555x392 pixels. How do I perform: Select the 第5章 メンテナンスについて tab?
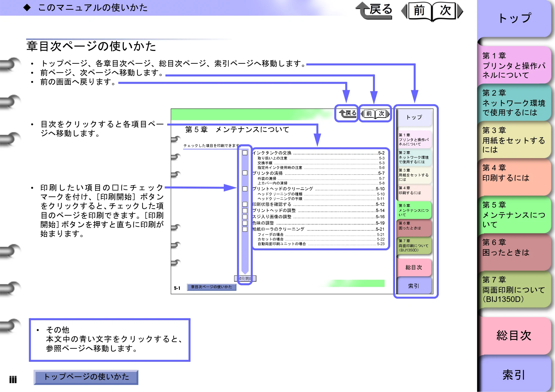(515, 215)
